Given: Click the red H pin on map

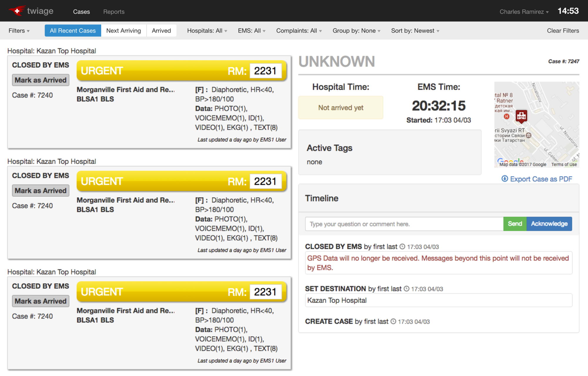Looking at the screenshot, I should [x=507, y=116].
